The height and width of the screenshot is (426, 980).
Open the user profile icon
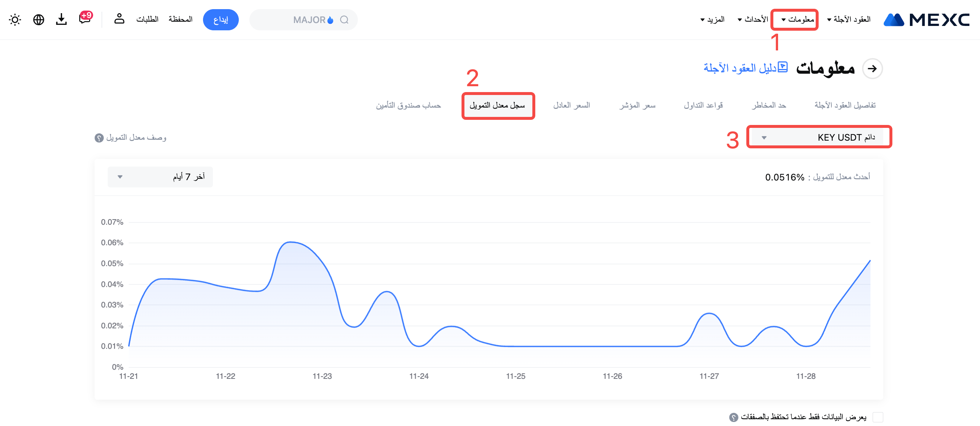pos(119,19)
